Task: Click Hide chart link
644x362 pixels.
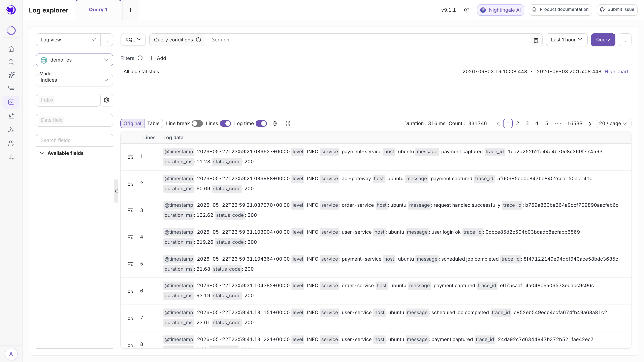Action: click(616, 71)
